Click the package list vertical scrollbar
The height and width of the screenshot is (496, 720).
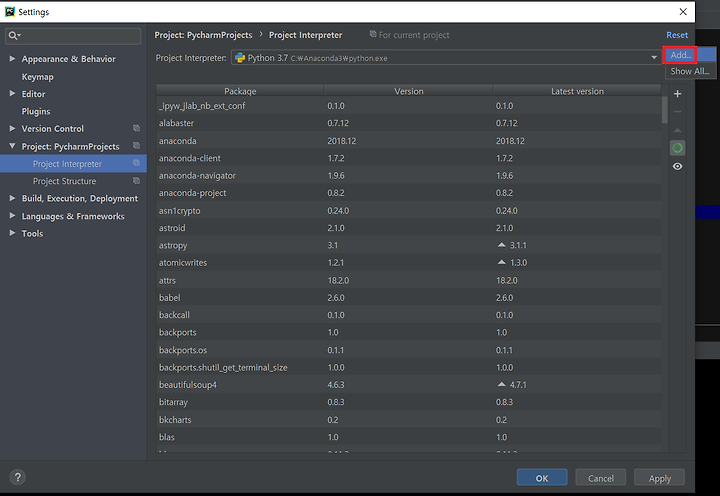tap(664, 110)
